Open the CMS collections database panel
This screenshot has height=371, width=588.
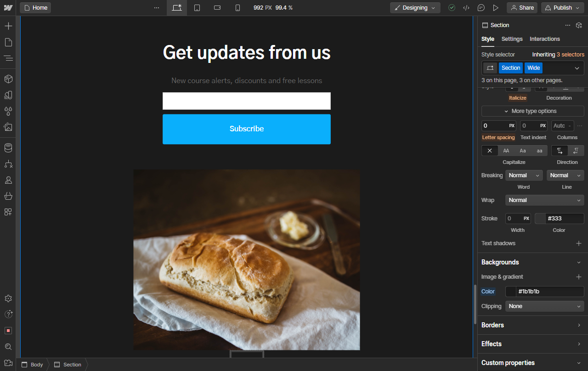click(x=8, y=148)
